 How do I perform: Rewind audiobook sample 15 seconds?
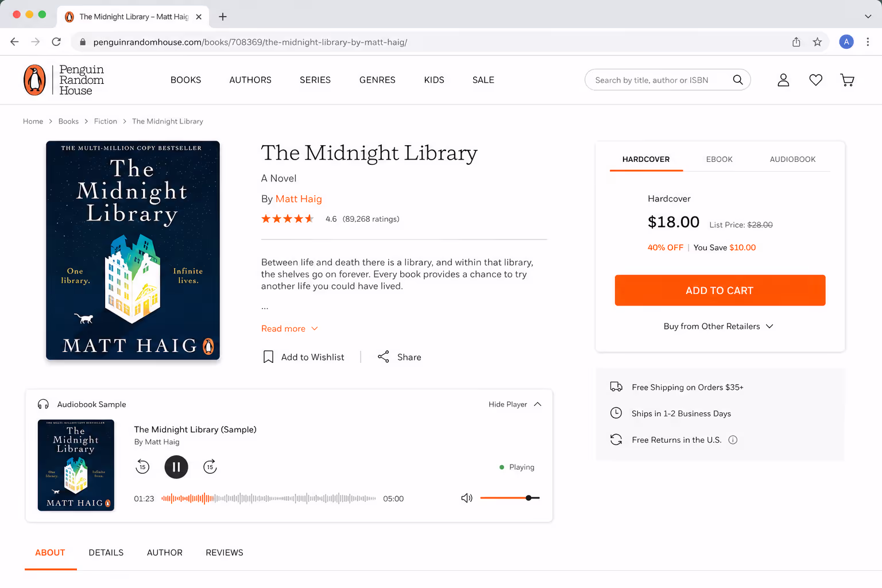142,467
